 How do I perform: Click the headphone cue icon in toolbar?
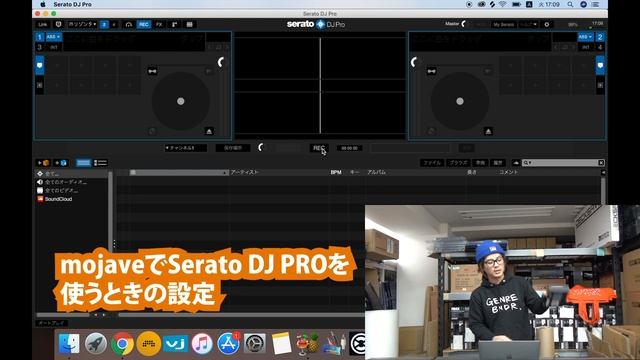129,24
